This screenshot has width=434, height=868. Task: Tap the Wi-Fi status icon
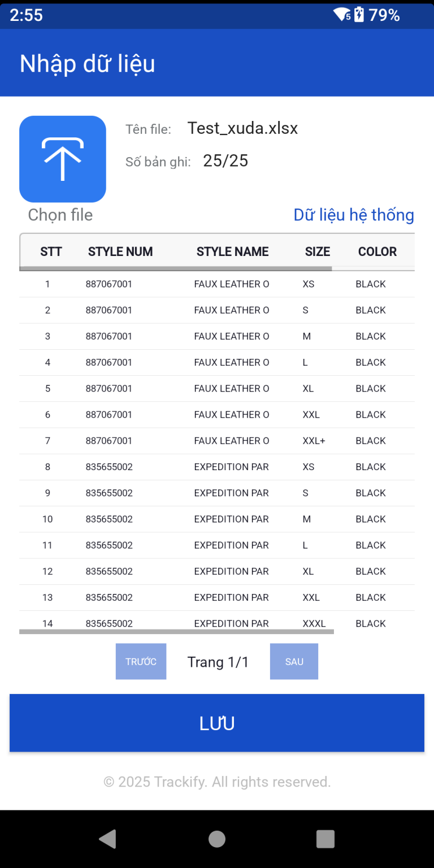(342, 15)
